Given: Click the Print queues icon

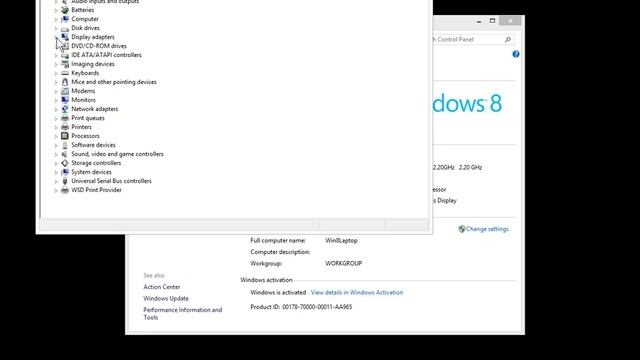Looking at the screenshot, I should (x=64, y=118).
